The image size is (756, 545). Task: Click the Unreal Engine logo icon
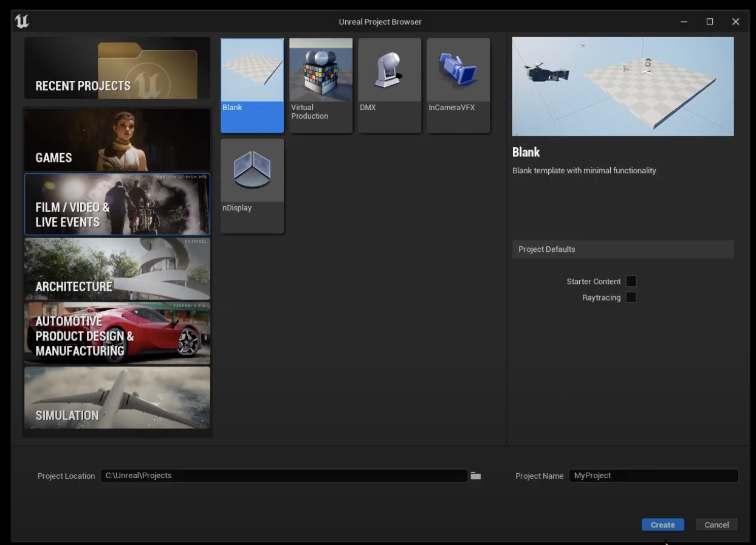(22, 21)
